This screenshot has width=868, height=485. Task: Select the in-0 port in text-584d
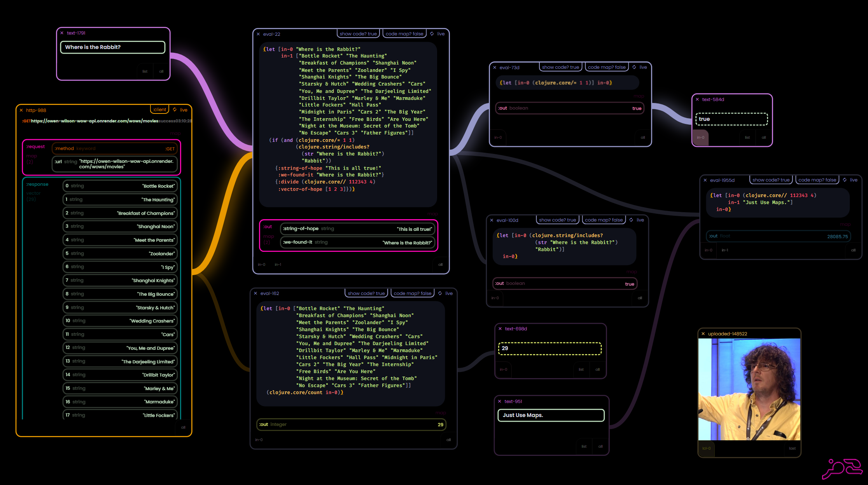701,138
